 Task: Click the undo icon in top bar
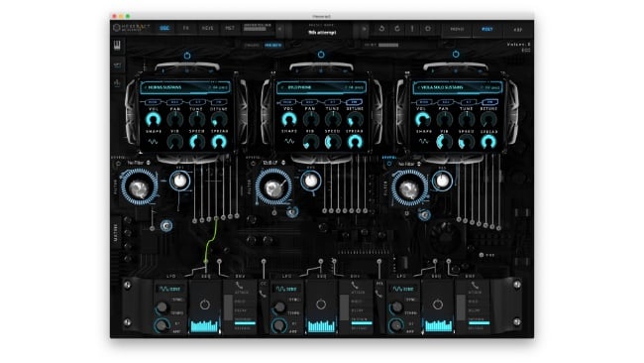tap(382, 29)
